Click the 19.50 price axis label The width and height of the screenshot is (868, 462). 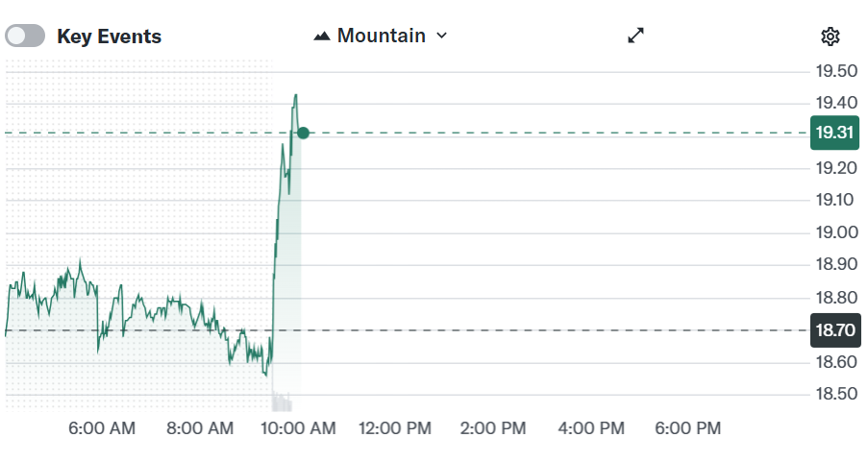pos(836,71)
